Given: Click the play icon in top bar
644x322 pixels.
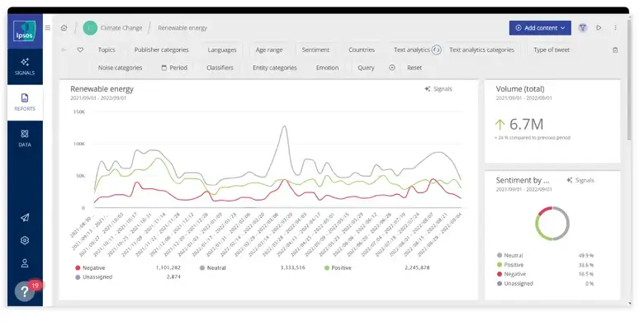Looking at the screenshot, I should pyautogui.click(x=599, y=28).
